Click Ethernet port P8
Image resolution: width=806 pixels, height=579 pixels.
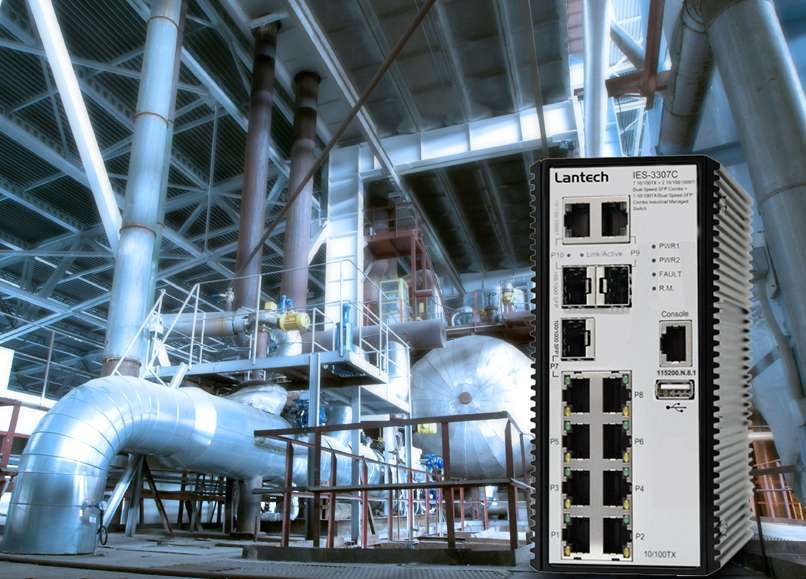tap(615, 395)
